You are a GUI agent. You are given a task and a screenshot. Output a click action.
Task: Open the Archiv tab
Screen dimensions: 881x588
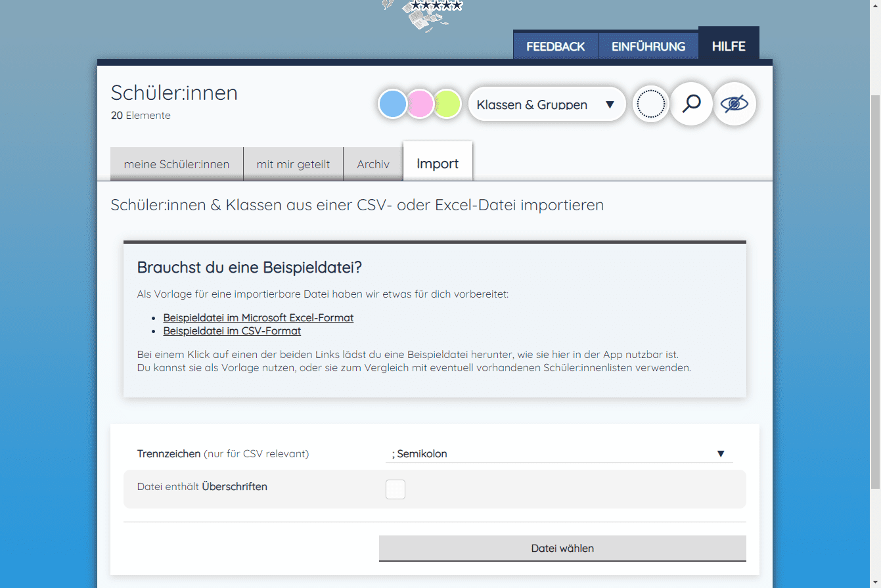point(373,164)
